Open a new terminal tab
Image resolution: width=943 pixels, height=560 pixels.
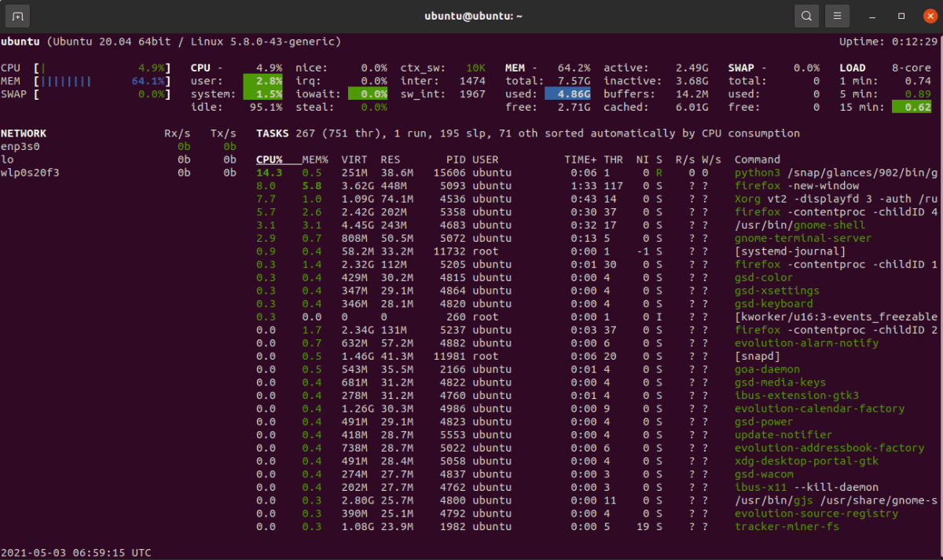tap(17, 15)
